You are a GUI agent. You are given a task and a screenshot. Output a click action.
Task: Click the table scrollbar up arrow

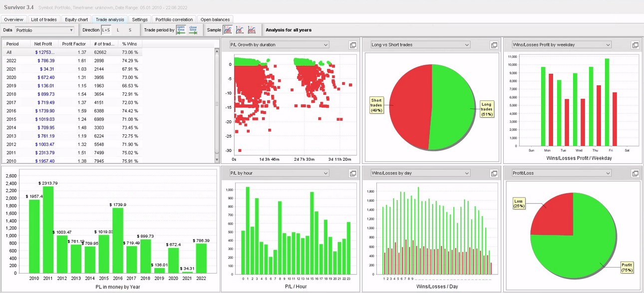click(217, 51)
